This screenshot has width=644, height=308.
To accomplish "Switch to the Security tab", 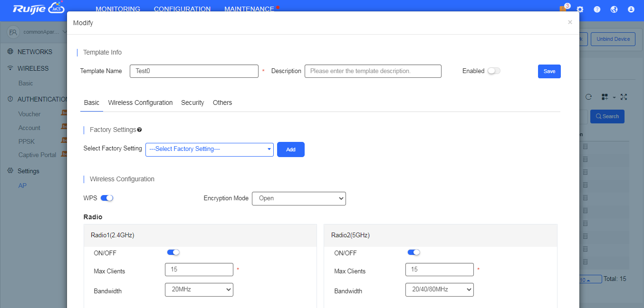I will click(x=192, y=103).
